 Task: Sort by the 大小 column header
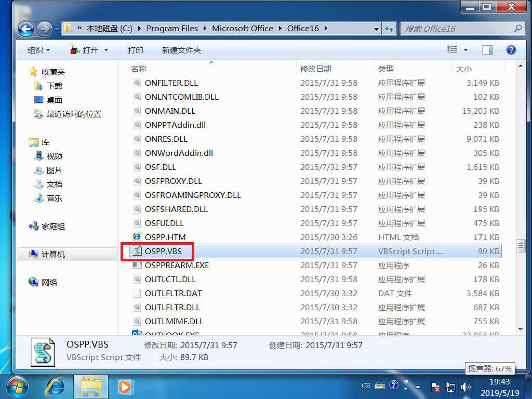tap(464, 69)
